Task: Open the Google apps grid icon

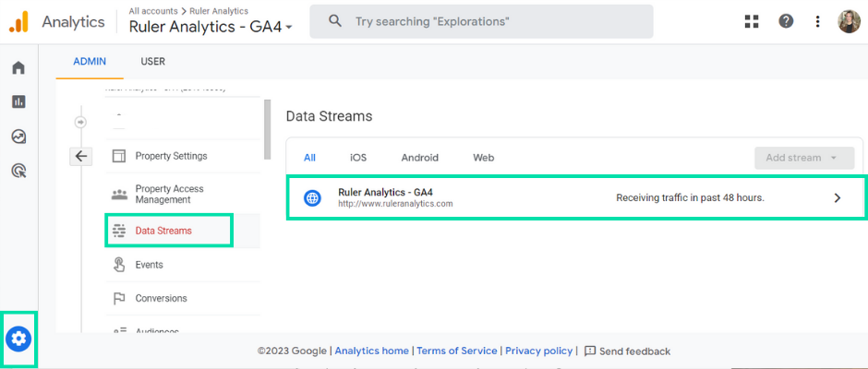Action: click(x=752, y=21)
